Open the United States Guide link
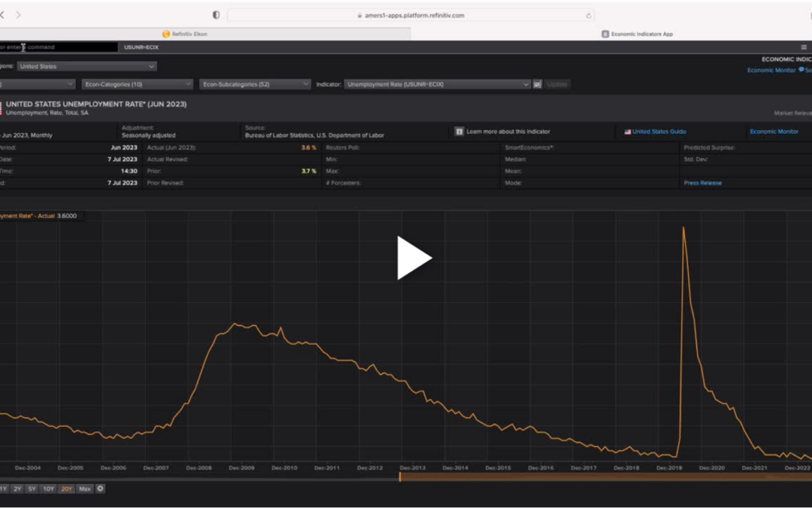Viewport: 812px width, 508px height. click(659, 132)
